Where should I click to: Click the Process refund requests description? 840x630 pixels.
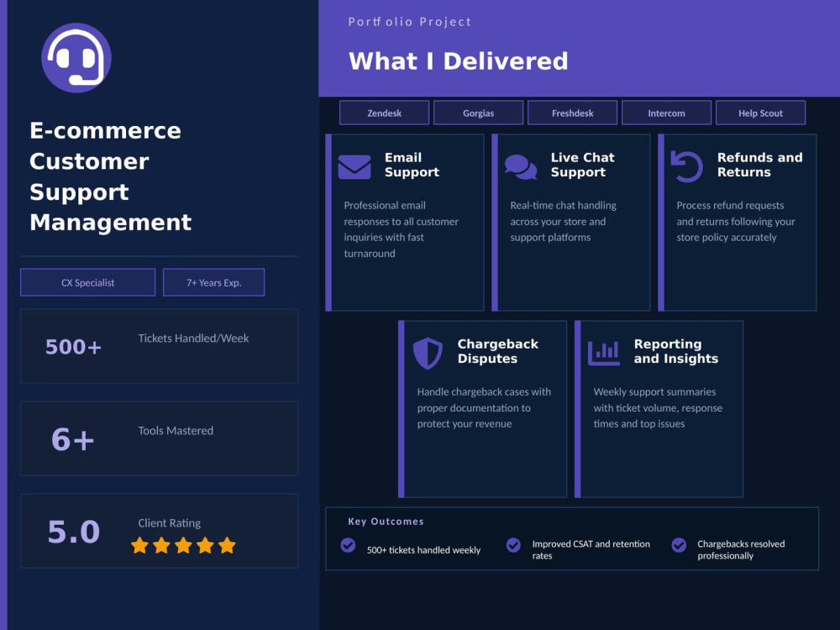(x=736, y=221)
